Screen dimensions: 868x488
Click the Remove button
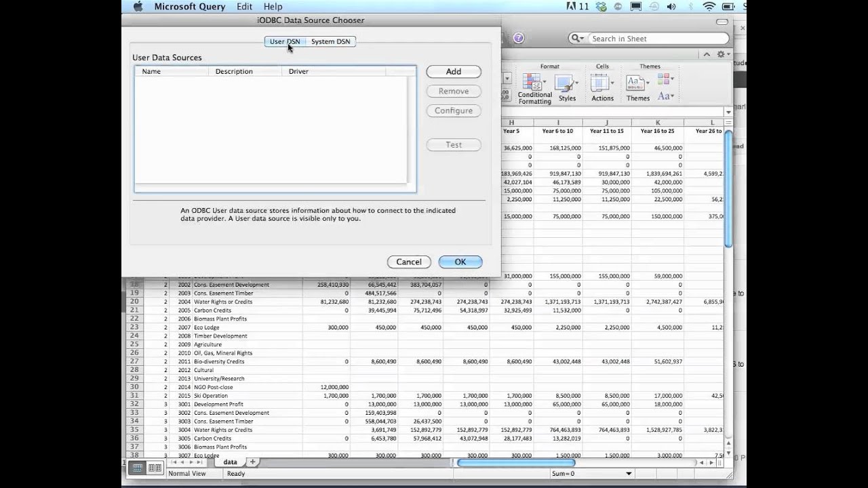coord(454,91)
